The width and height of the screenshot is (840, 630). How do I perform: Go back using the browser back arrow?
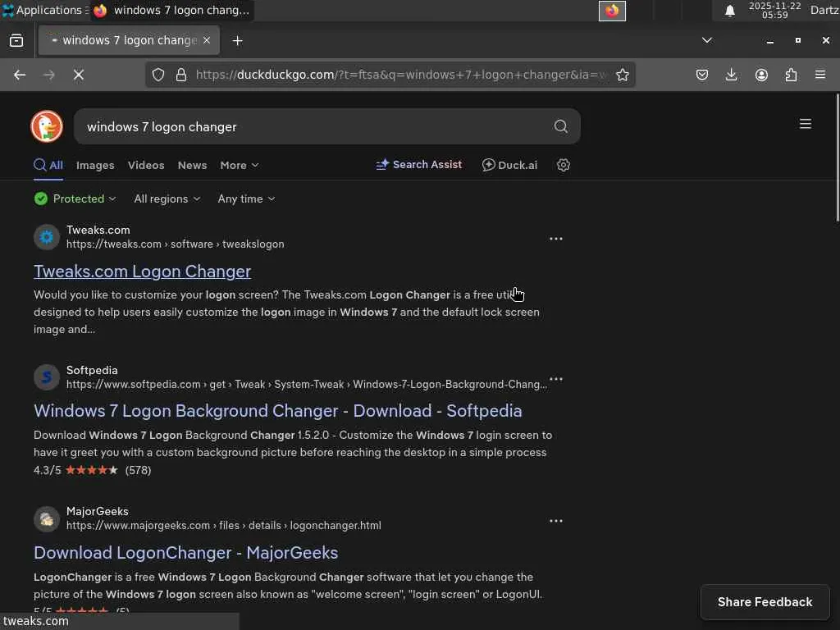point(20,75)
